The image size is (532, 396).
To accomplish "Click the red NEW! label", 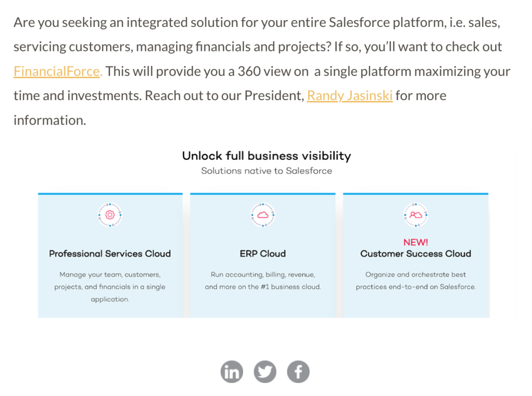I will click(x=416, y=242).
